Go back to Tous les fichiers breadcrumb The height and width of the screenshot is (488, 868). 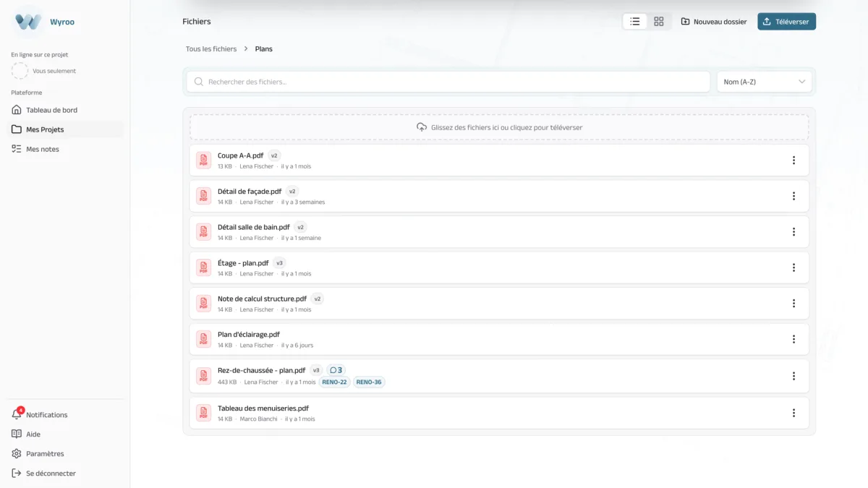[x=211, y=49]
